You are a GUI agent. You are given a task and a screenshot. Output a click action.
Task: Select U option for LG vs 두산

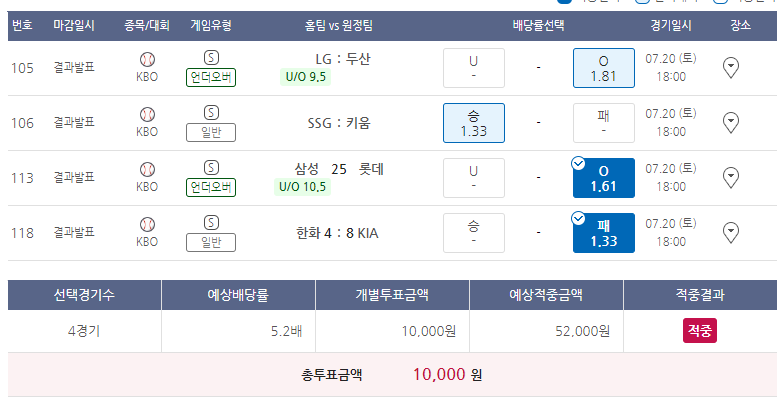click(x=474, y=68)
